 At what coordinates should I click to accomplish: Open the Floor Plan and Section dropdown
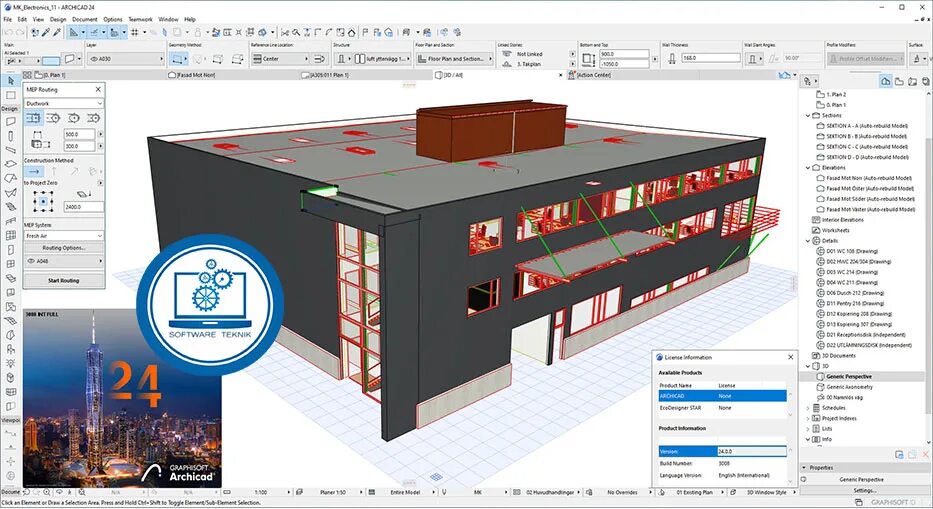coord(455,59)
